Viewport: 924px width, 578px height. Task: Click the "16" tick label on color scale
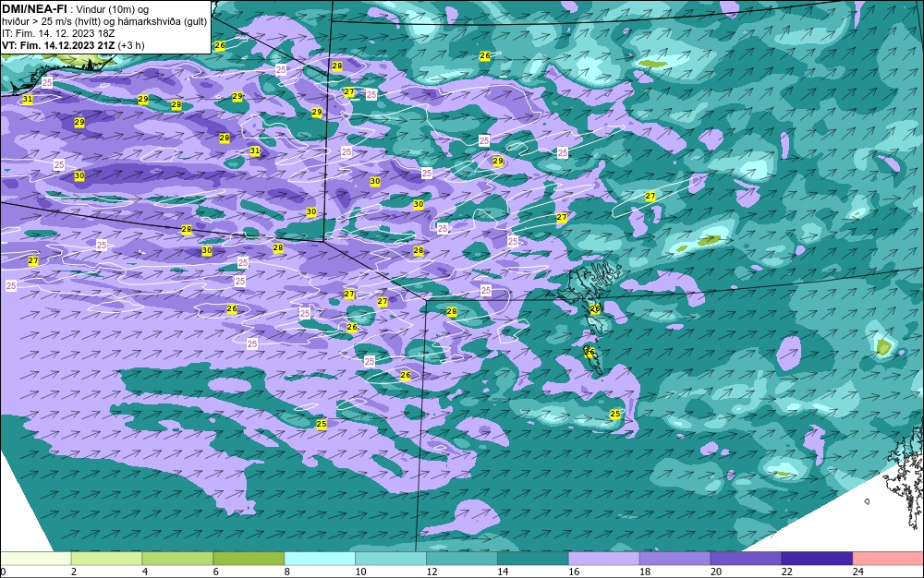pos(574,572)
